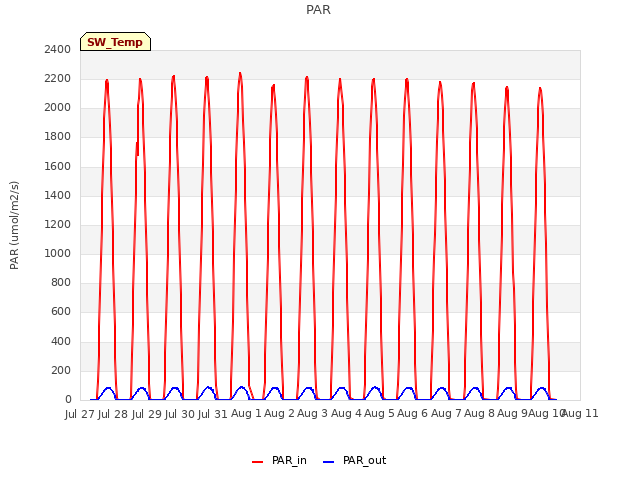
Task: Click the highest PAR_in peak near Aug 1
Action: [x=240, y=74]
